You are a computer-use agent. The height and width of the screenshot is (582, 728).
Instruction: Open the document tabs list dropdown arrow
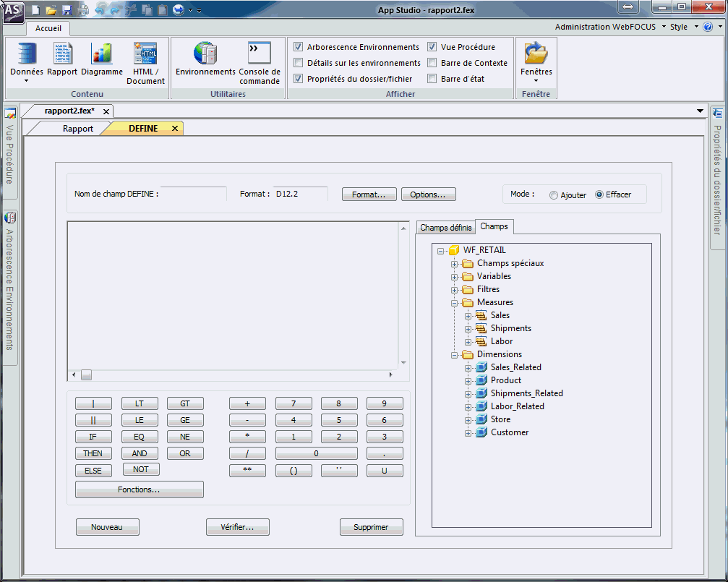[700, 111]
